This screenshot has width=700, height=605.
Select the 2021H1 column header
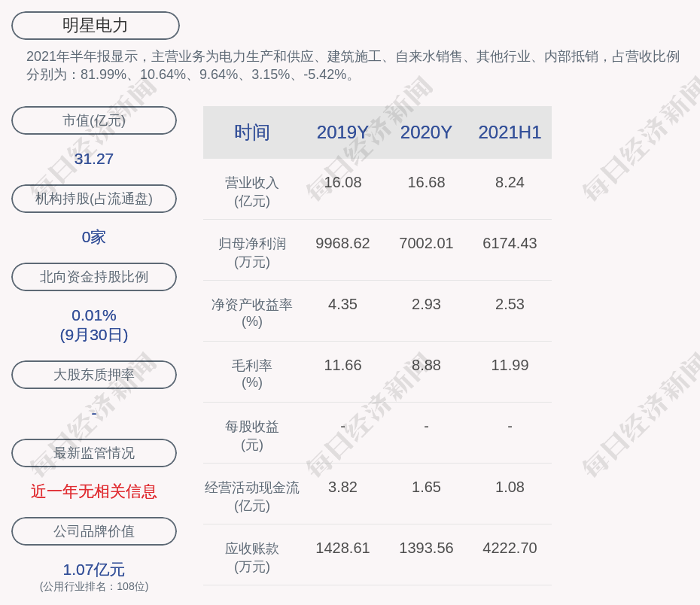click(x=510, y=132)
